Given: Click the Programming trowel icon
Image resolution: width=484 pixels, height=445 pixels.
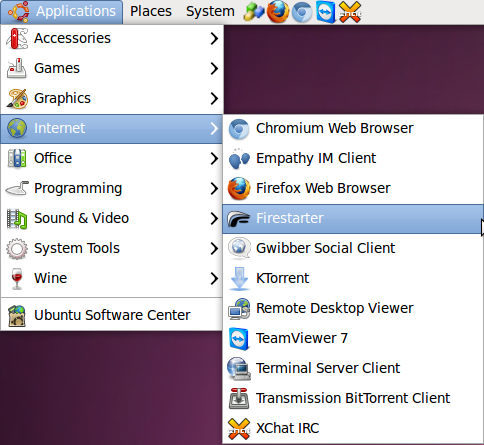Looking at the screenshot, I should 17,188.
